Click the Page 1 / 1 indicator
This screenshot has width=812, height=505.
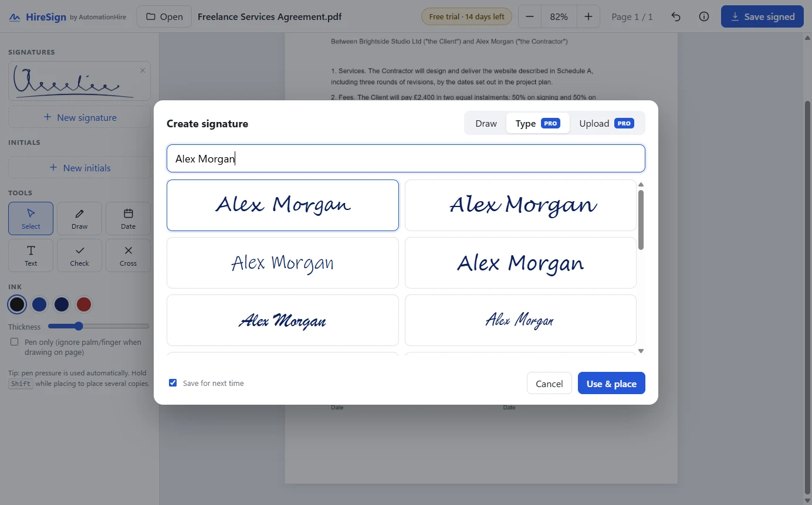click(x=632, y=16)
